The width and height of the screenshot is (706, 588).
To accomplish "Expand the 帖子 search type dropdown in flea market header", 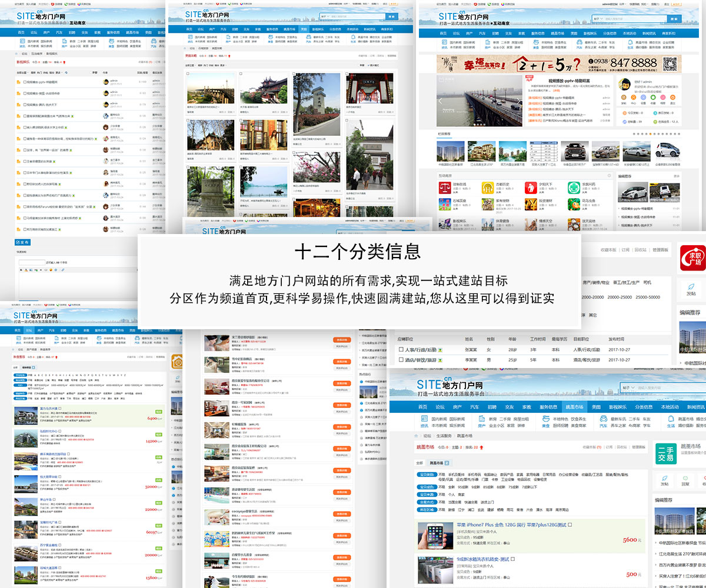I will (629, 387).
